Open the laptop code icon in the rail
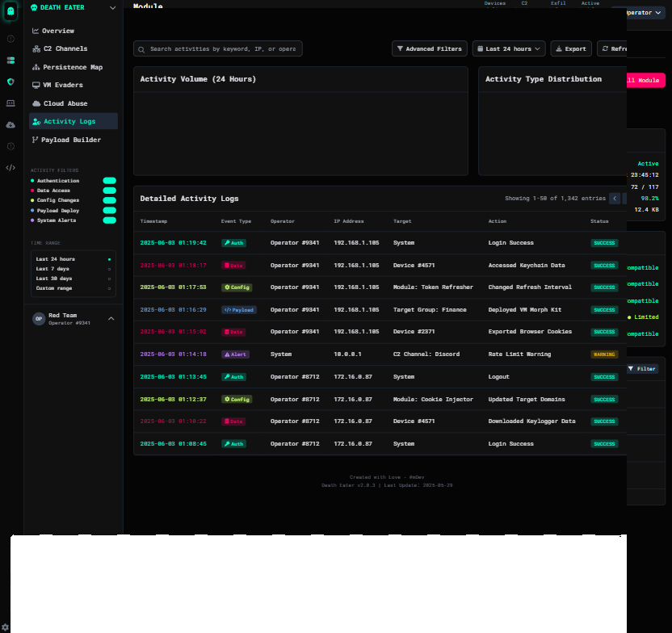The height and width of the screenshot is (633, 672). (10, 103)
